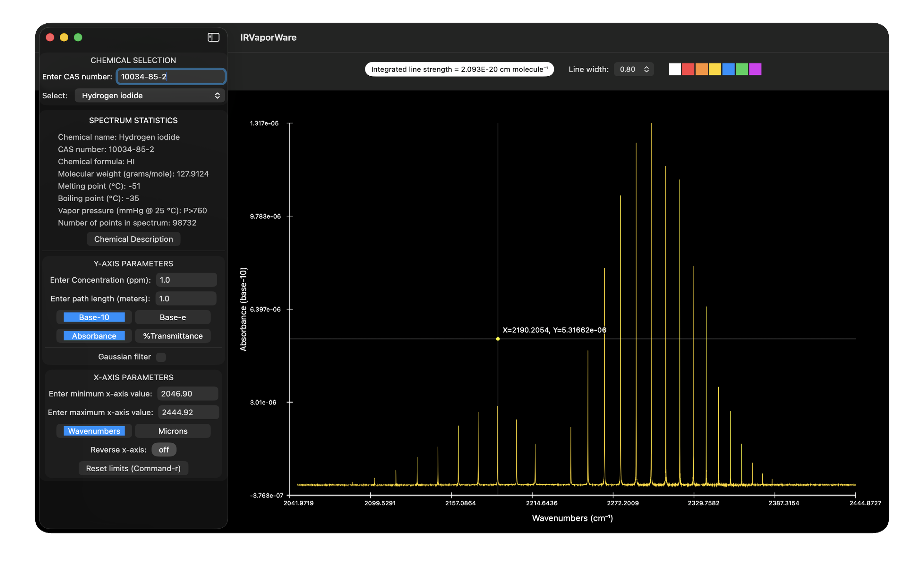Image resolution: width=924 pixels, height=577 pixels.
Task: Toggle the sidebar visibility icon
Action: pos(213,38)
